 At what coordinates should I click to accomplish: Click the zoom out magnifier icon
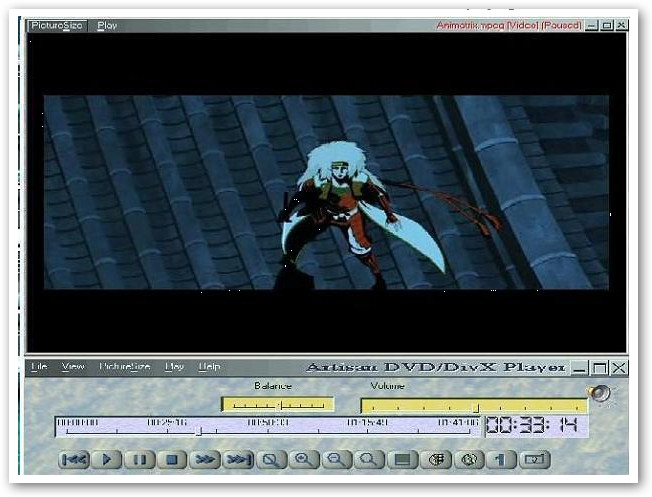[336, 460]
